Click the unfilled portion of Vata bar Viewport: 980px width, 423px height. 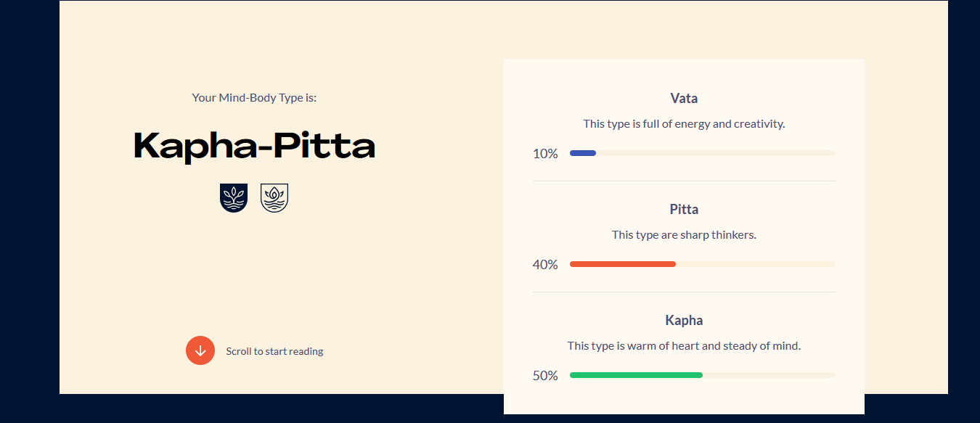pos(716,153)
